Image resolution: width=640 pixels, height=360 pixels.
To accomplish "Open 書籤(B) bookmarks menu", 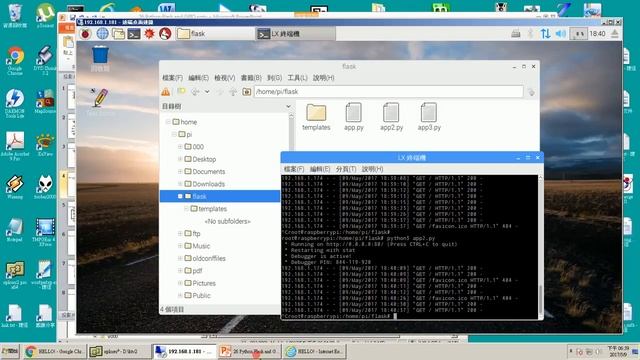I will click(x=251, y=78).
